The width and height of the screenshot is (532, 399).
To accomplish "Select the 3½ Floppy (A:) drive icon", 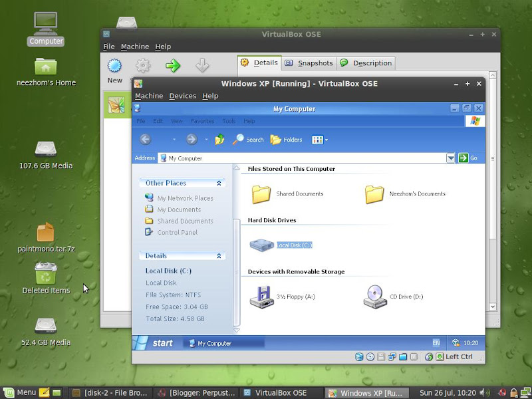I will 261,297.
